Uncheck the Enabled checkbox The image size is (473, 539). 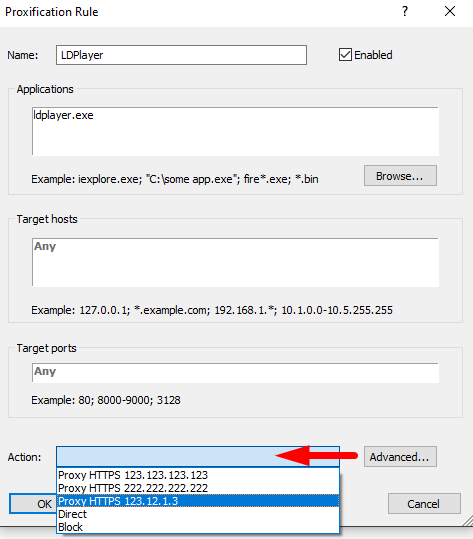pyautogui.click(x=345, y=55)
